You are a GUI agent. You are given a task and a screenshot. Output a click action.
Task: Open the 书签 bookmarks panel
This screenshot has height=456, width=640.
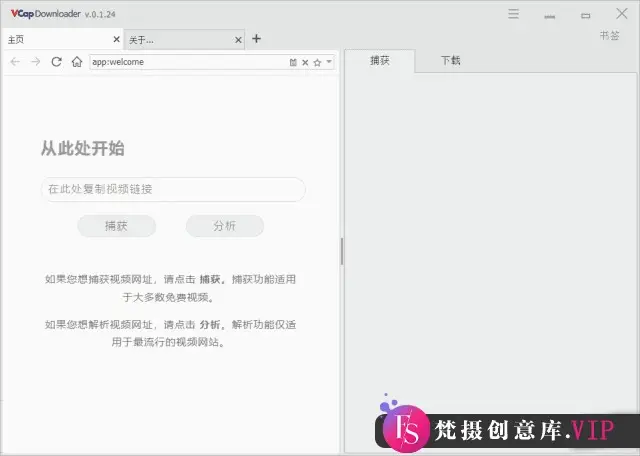tap(609, 36)
